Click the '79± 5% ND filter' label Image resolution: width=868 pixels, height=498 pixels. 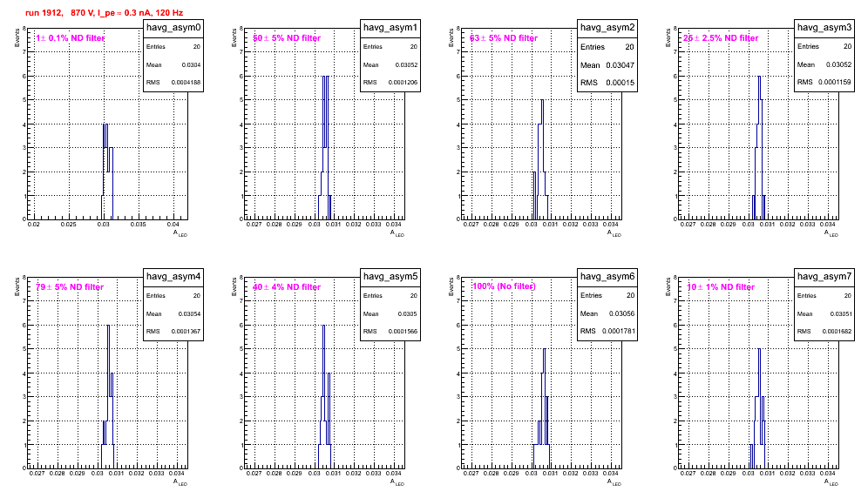(x=70, y=287)
